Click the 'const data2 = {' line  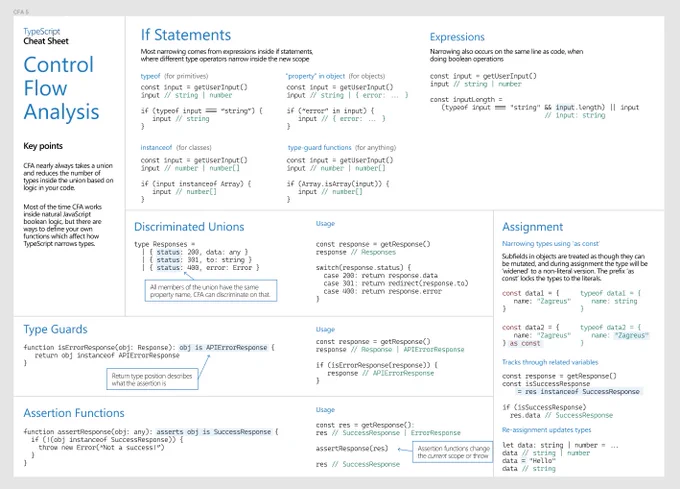tap(531, 328)
